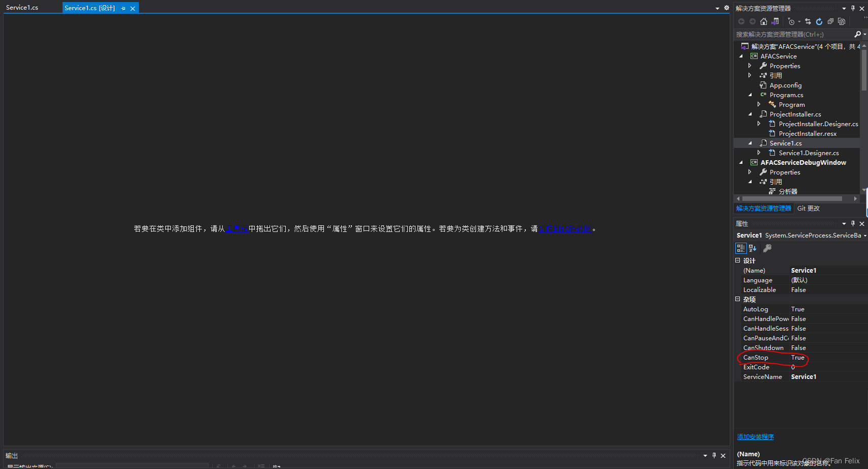Select Program class item in tree
The height and width of the screenshot is (469, 868).
pyautogui.click(x=792, y=105)
